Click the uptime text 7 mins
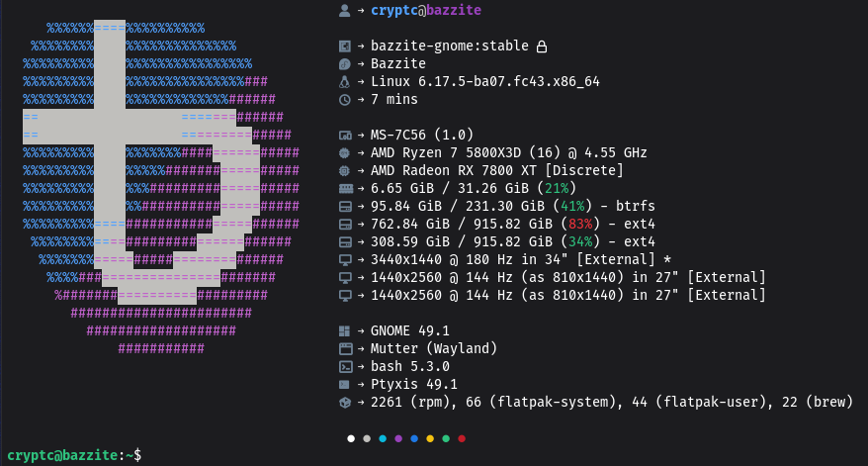 (x=394, y=99)
